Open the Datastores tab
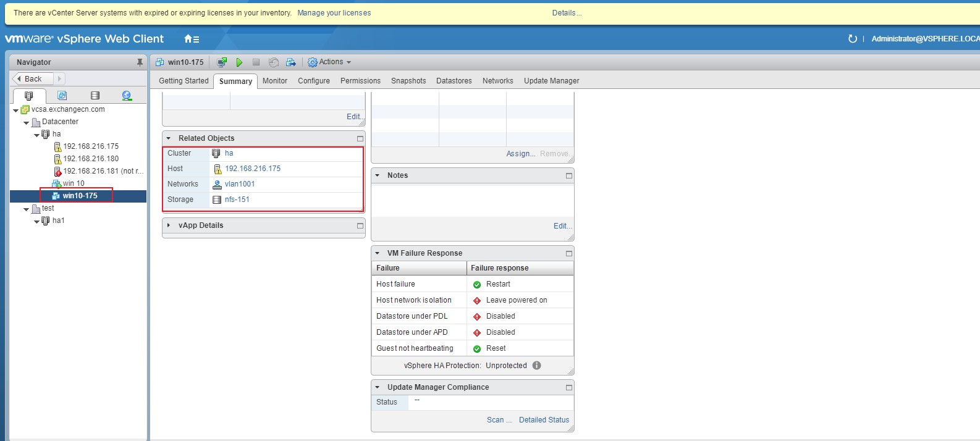The height and width of the screenshot is (441, 980). [454, 81]
